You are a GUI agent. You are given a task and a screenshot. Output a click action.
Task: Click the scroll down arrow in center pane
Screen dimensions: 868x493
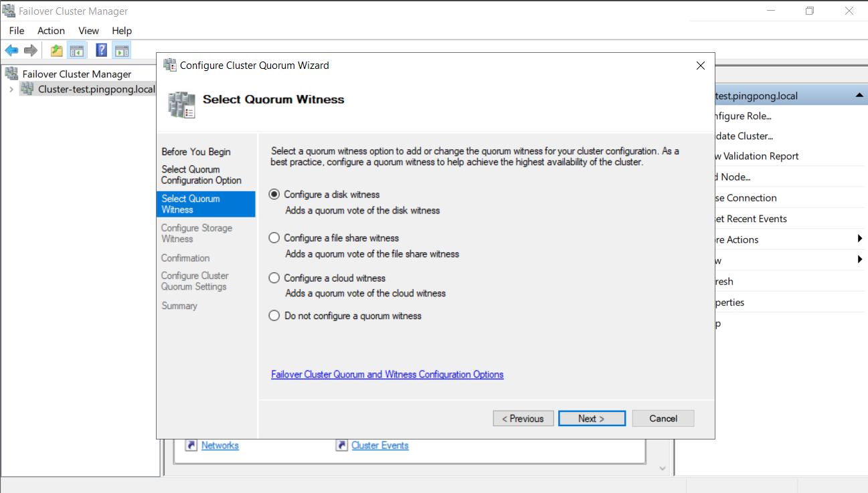coord(663,469)
